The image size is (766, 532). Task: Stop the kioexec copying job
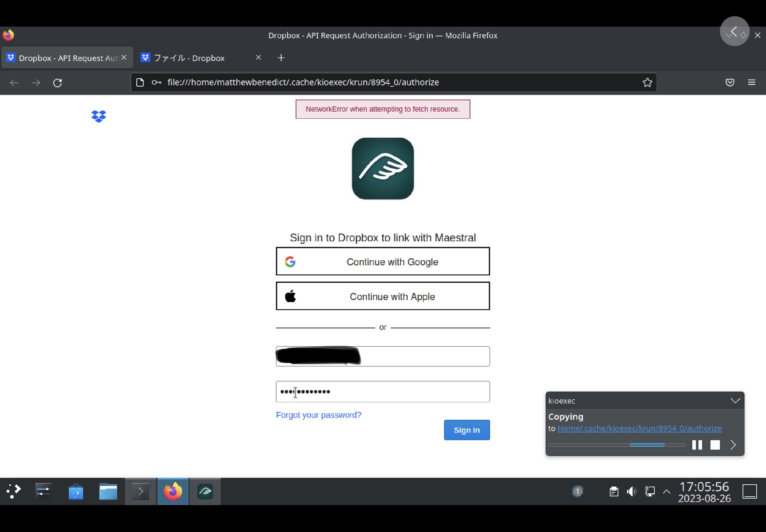coord(715,445)
